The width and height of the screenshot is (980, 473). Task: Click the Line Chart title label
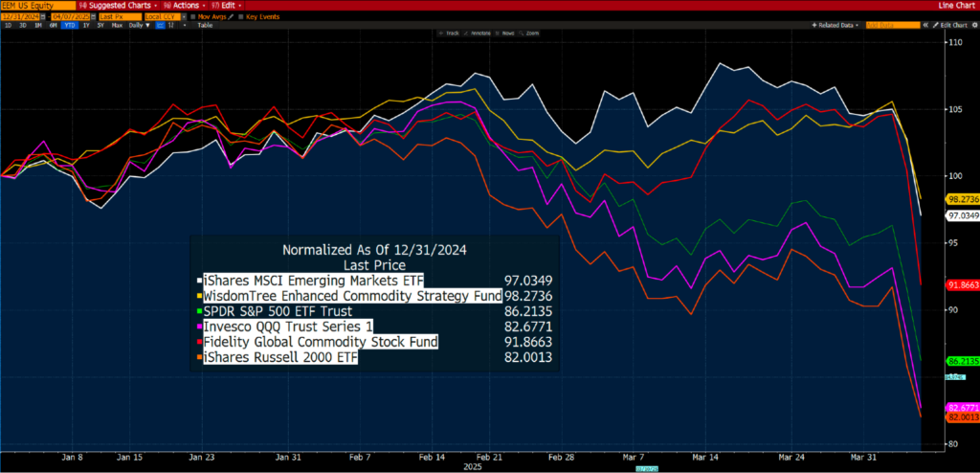pos(959,6)
